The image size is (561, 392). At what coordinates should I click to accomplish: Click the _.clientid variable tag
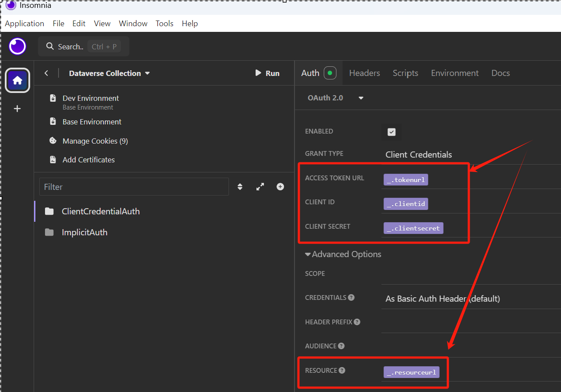[x=406, y=204]
